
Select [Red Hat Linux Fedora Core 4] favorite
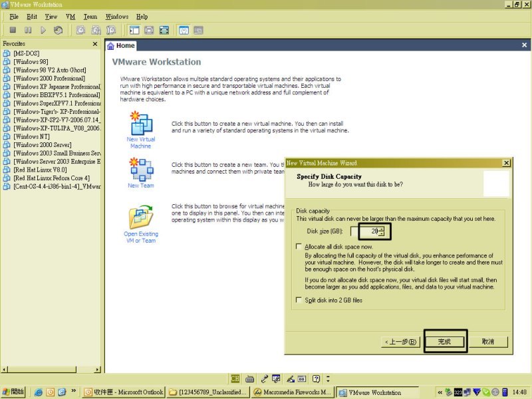[52, 178]
